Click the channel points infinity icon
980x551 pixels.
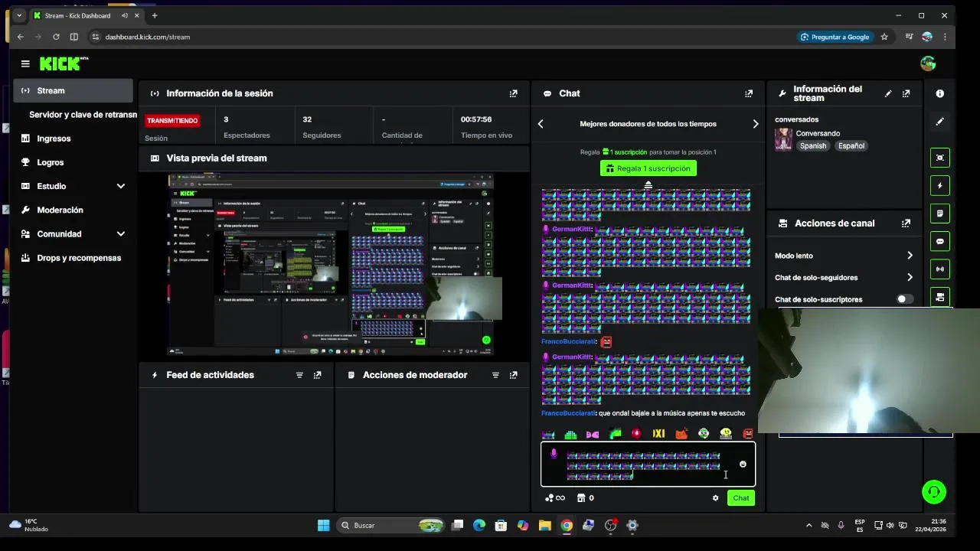pyautogui.click(x=555, y=498)
